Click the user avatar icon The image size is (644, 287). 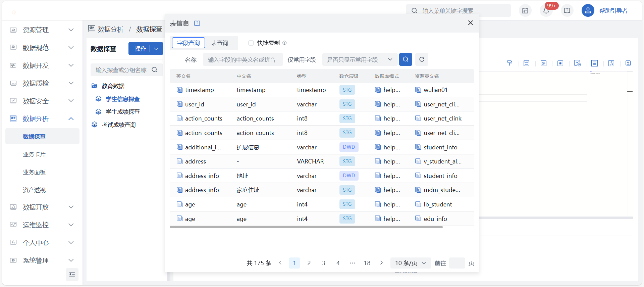pyautogui.click(x=588, y=10)
